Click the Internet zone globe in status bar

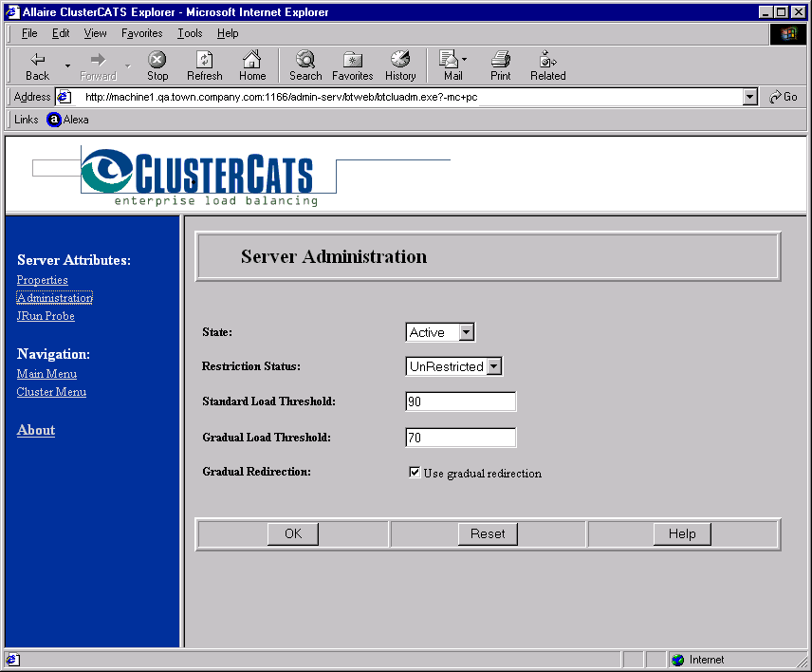tap(678, 660)
